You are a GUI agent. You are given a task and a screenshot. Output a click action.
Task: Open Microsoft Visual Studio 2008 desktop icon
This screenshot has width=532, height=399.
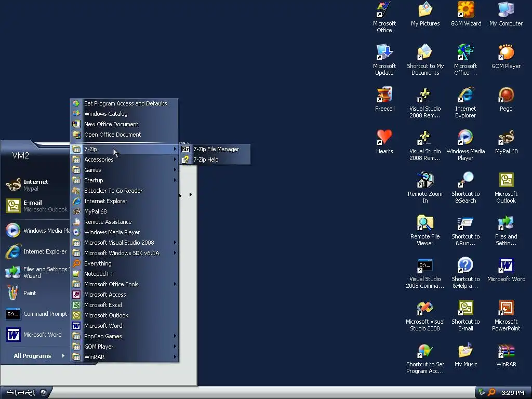point(425,315)
